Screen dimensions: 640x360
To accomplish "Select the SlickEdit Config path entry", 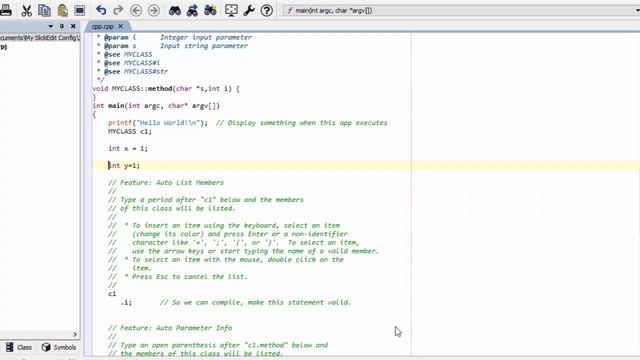I will 40,38.
